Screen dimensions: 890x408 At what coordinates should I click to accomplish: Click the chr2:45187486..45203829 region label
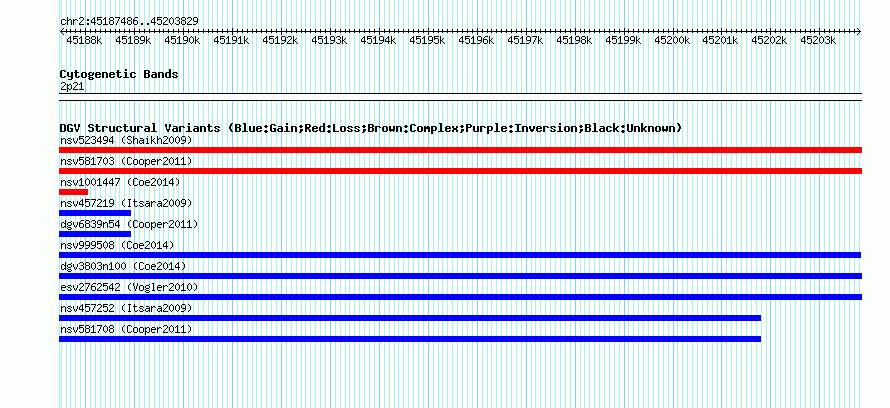point(129,21)
